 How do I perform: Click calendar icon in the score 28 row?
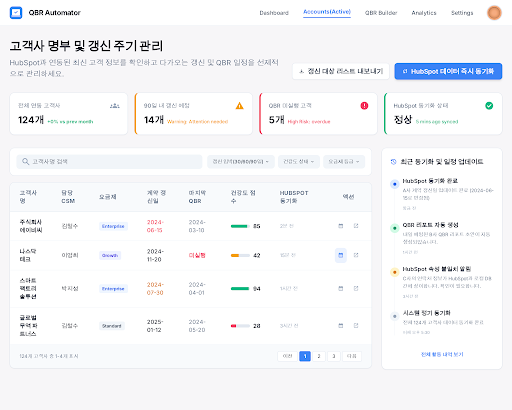click(341, 326)
